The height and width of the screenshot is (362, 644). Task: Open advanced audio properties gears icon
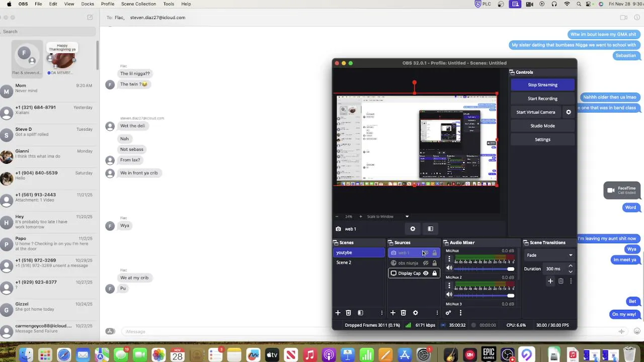pyautogui.click(x=448, y=313)
